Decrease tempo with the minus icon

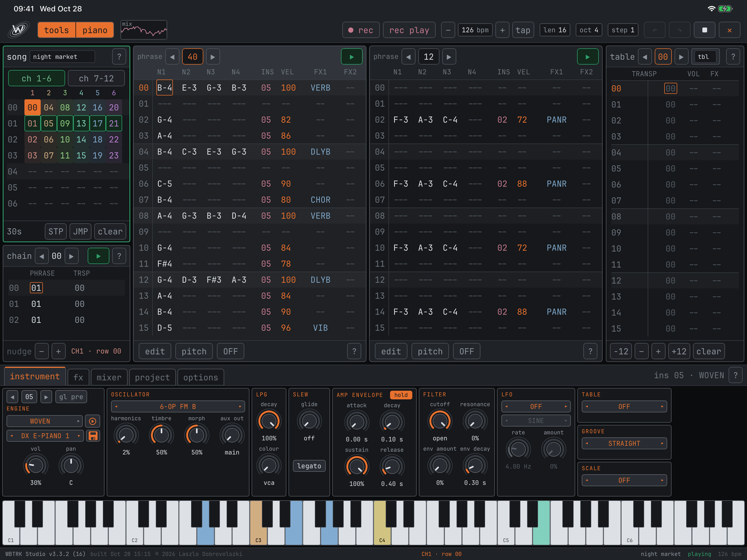click(x=448, y=30)
